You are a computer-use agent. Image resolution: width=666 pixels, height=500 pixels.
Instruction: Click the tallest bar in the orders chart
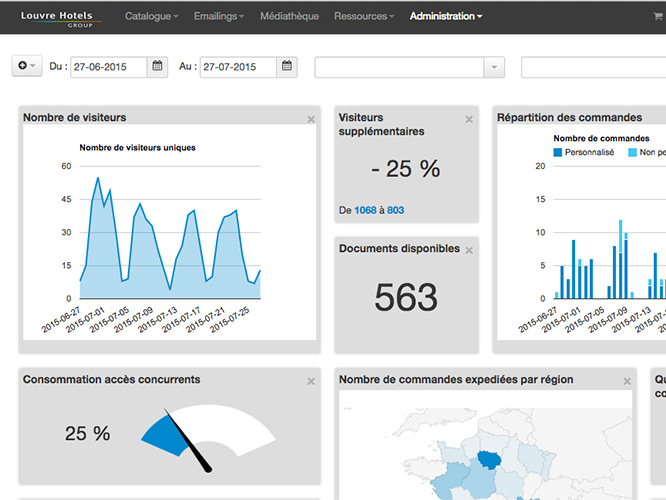(621, 259)
